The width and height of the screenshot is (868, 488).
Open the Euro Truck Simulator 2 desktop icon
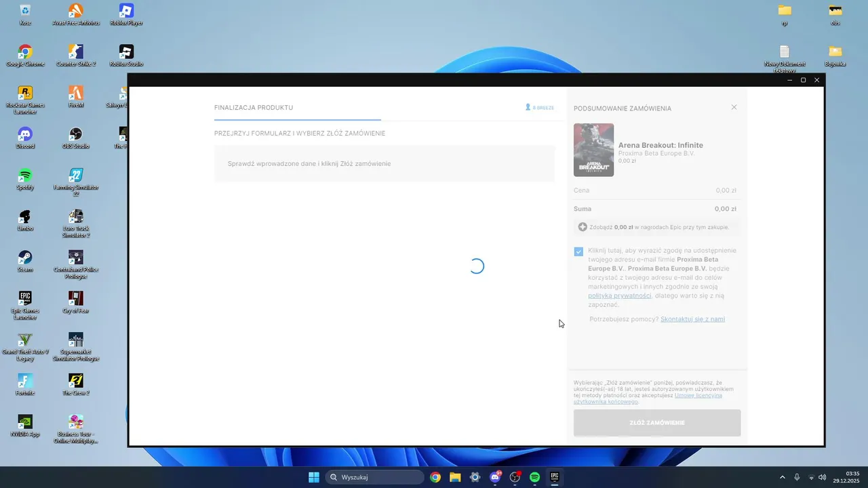[76, 224]
